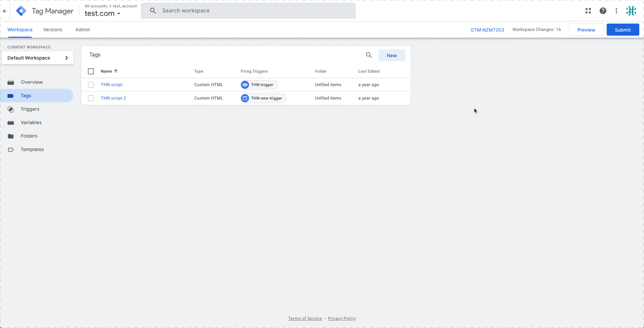Image resolution: width=644 pixels, height=328 pixels.
Task: Click in the Search workspace field
Action: pos(248,11)
